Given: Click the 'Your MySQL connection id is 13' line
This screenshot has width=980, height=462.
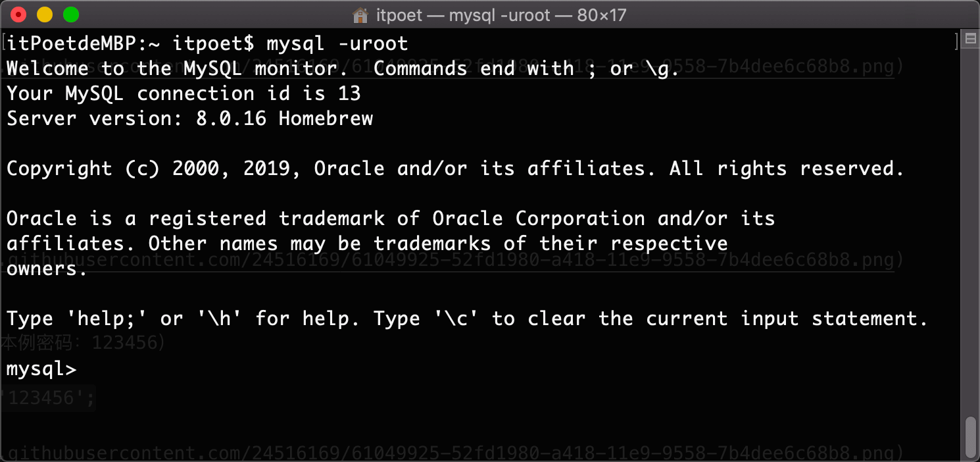Looking at the screenshot, I should (x=184, y=93).
